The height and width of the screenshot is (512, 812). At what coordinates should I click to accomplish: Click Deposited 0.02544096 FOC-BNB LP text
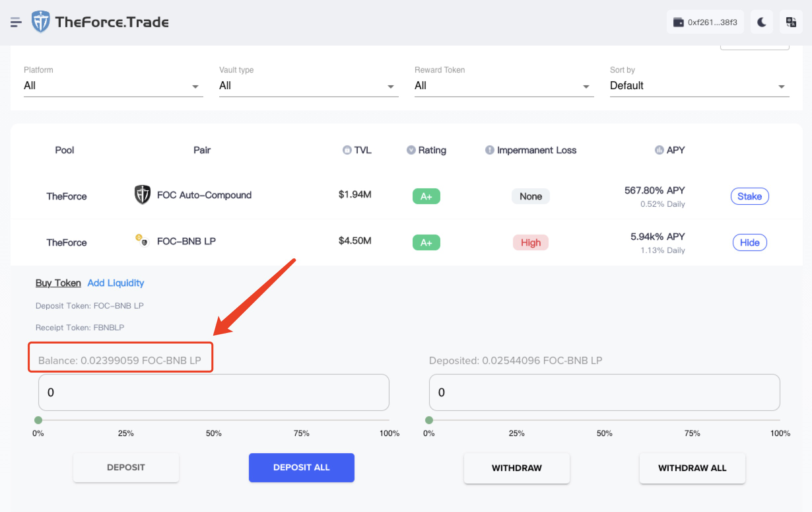[x=516, y=361]
